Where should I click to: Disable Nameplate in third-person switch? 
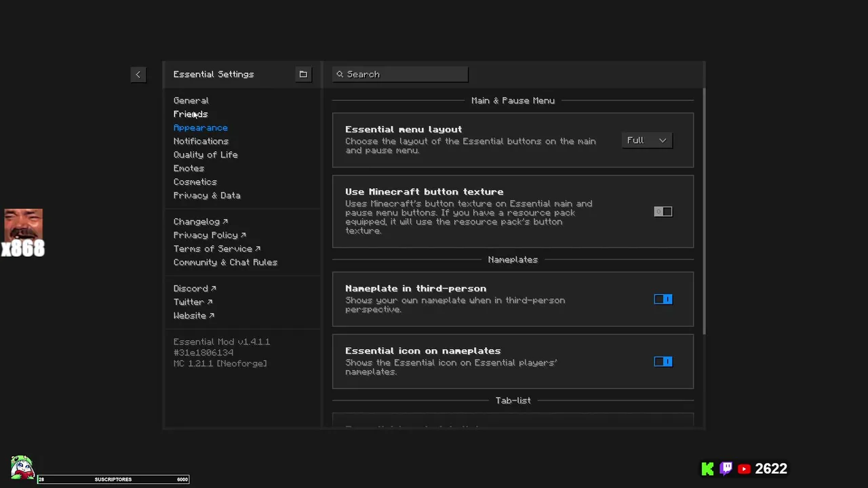point(663,299)
